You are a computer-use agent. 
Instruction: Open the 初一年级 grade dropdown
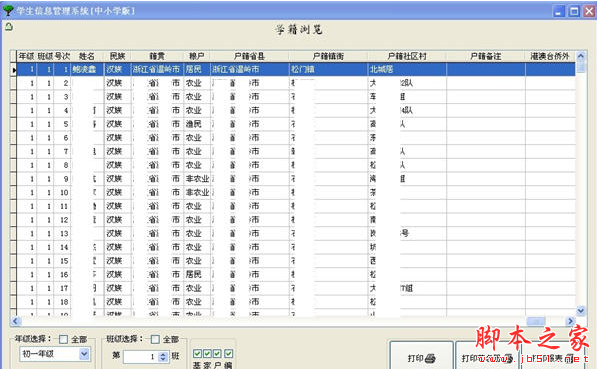tap(84, 354)
